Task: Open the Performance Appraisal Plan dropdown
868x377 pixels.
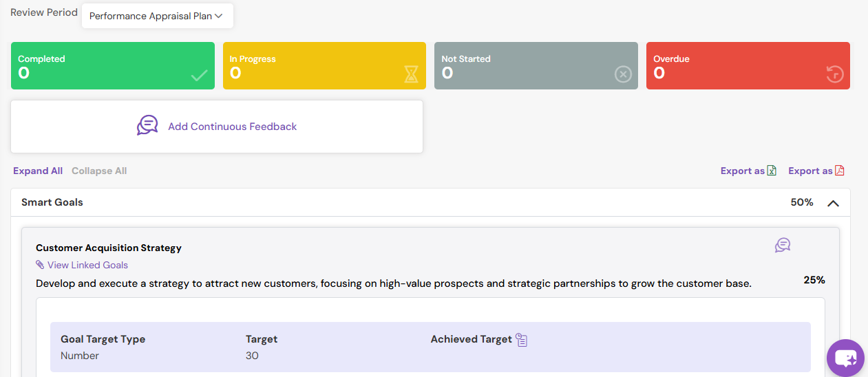Action: coord(157,16)
